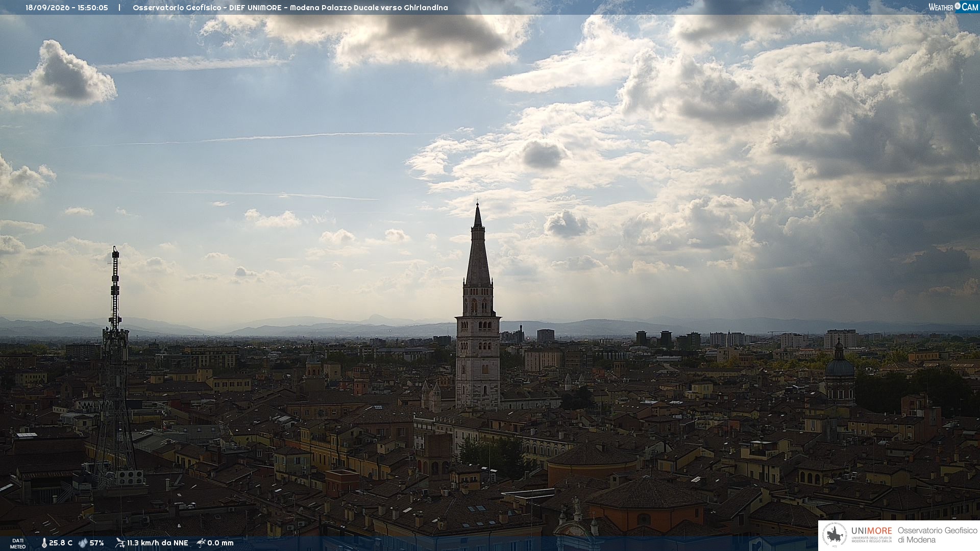Image resolution: width=980 pixels, height=551 pixels.
Task: Click the umbrella rainfall icon
Action: pos(201,543)
